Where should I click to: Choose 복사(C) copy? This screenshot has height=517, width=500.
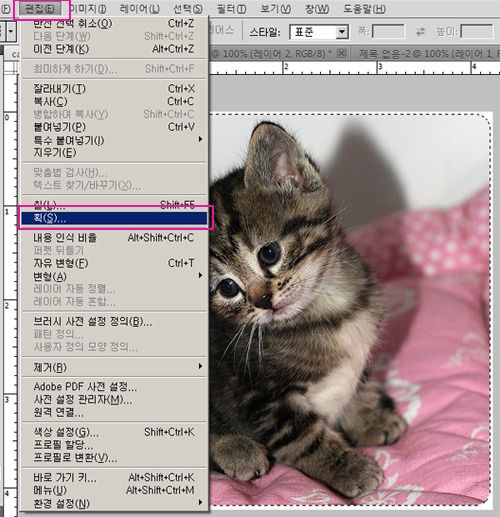[x=114, y=101]
